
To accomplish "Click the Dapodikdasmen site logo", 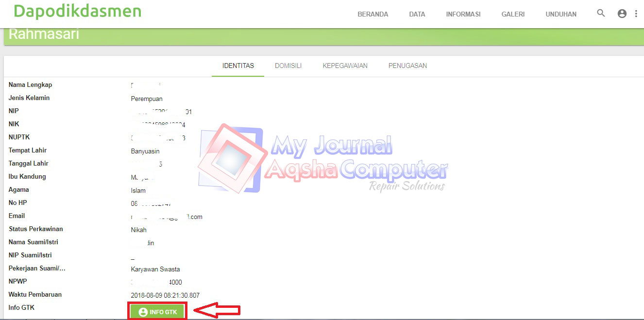I will tap(77, 11).
